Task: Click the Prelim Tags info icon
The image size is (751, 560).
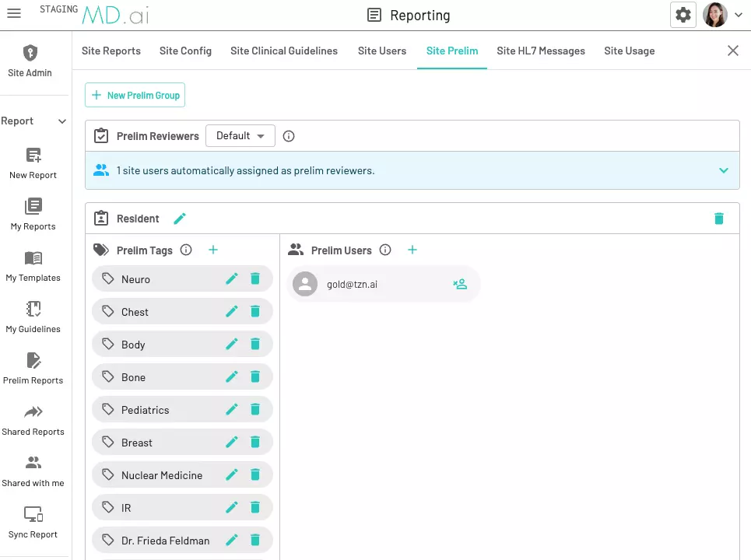Action: tap(185, 250)
